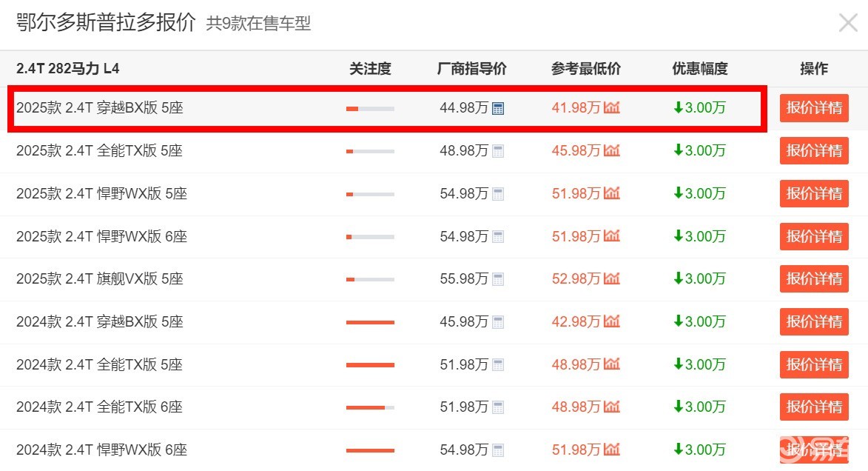Screen dimensions: 868x471
Task: Show price trend chart for 2025款 旗舰VX版
Action: 612,278
